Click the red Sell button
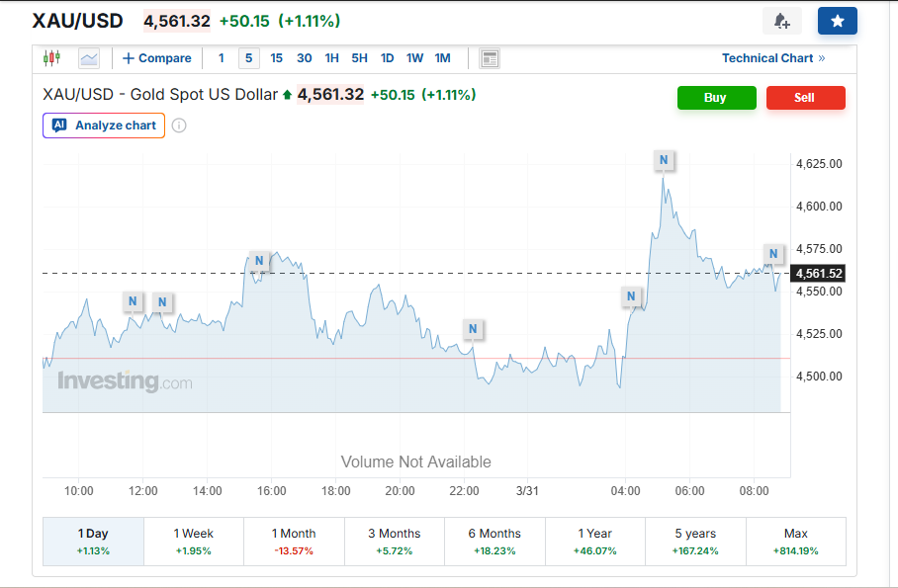 click(805, 98)
